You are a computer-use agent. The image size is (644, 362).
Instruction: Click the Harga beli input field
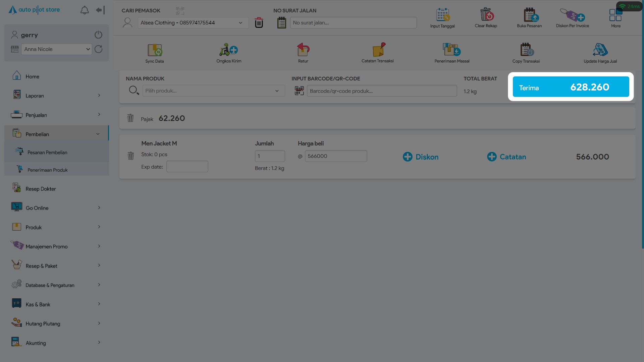336,156
